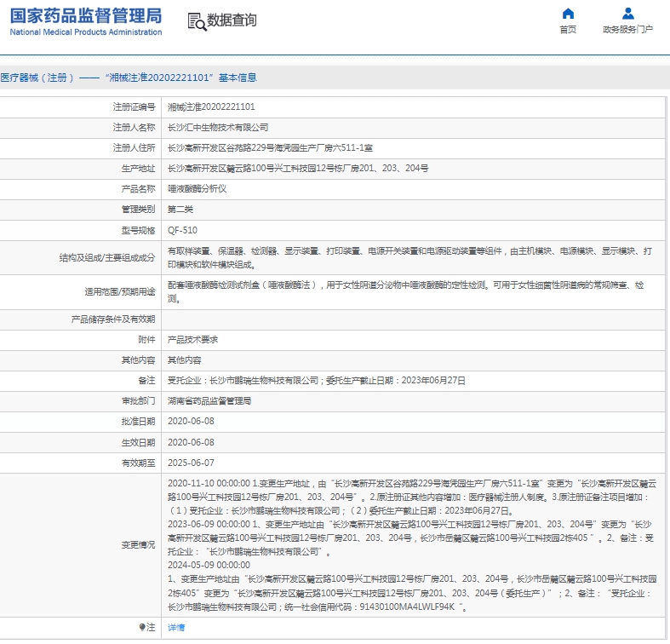Select the 2024-05-09 00:00:00 timestamp line

click(209, 566)
